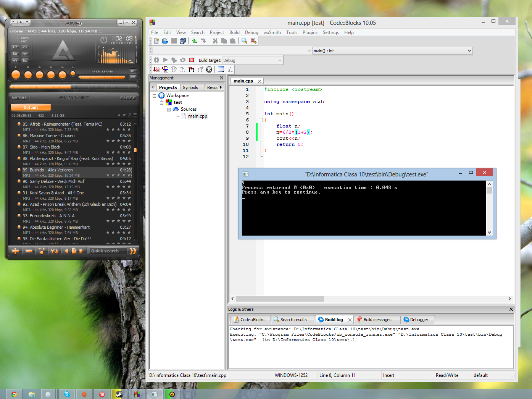
Task: Adjust the AIMP volume slider
Action: tap(102, 77)
